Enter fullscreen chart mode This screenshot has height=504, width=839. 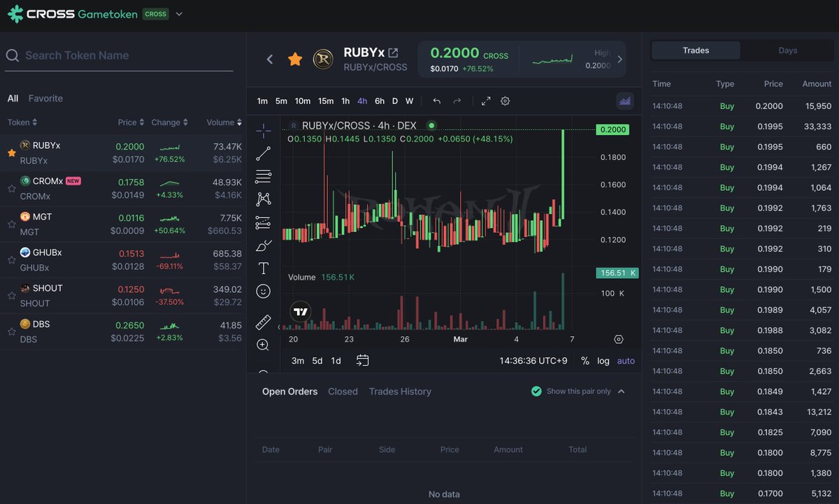(x=486, y=101)
